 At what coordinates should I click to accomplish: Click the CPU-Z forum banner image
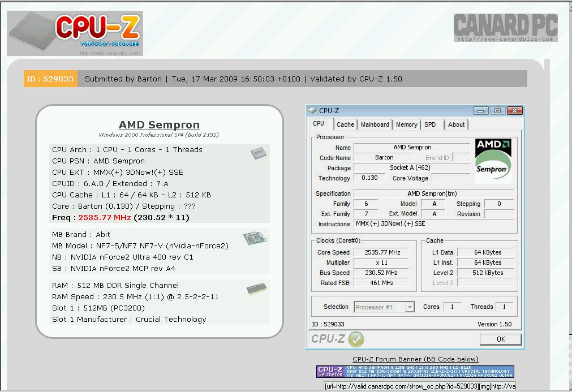click(415, 371)
